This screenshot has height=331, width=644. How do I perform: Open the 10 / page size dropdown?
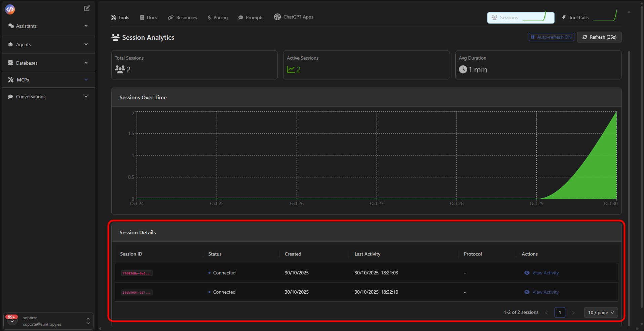[601, 312]
